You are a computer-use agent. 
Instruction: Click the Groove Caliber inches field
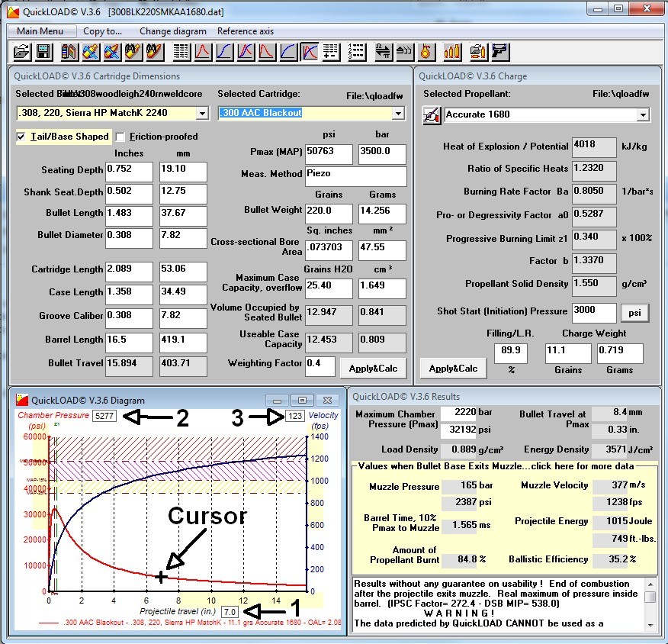pos(129,319)
